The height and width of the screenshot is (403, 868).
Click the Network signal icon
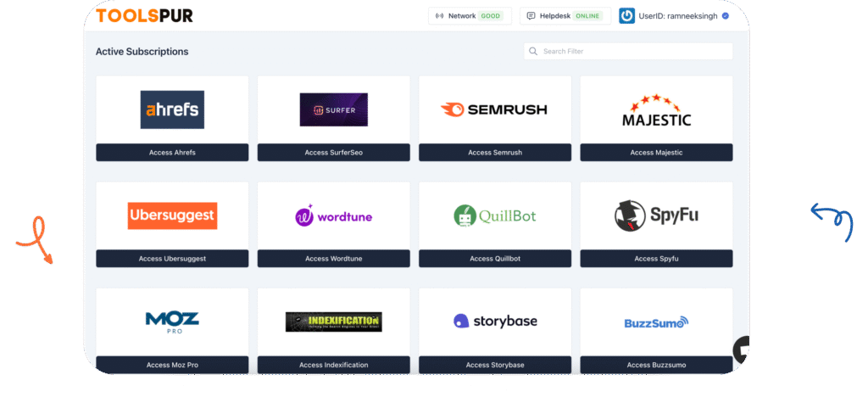pyautogui.click(x=440, y=16)
